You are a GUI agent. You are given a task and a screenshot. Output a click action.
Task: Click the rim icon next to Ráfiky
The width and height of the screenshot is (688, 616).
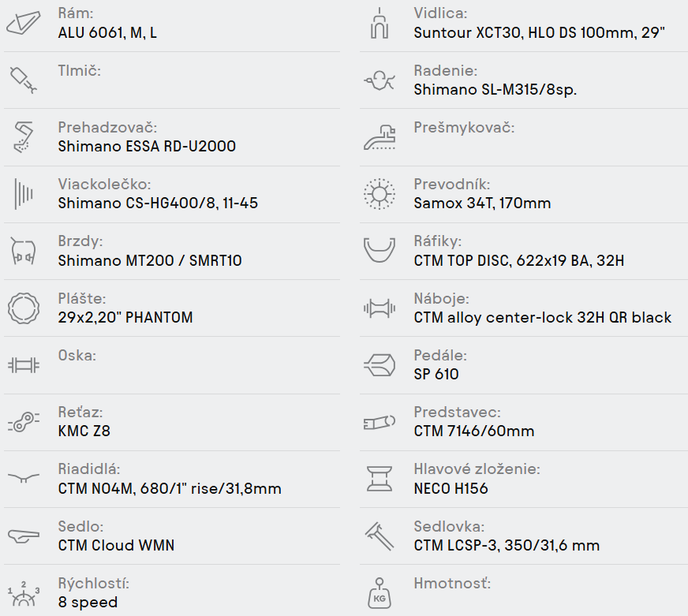[380, 251]
